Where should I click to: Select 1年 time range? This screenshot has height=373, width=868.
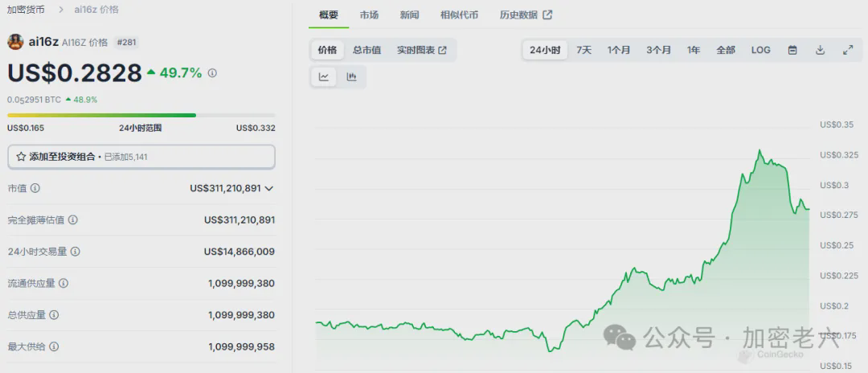(x=694, y=50)
